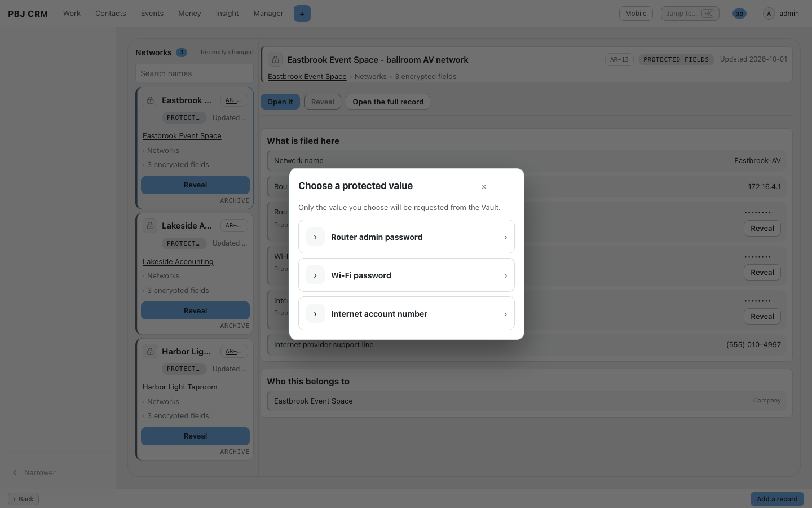Open the Insight menu
Screen dimensions: 812x508
(x=227, y=14)
